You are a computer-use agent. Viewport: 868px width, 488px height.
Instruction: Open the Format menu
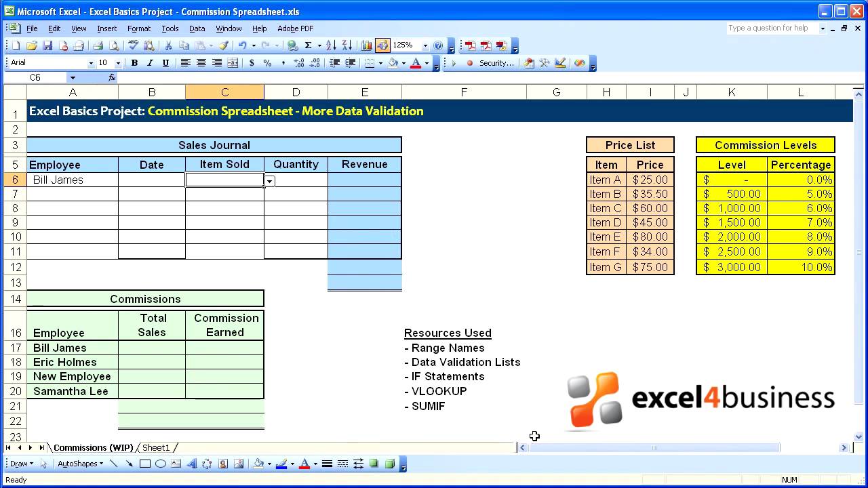139,28
